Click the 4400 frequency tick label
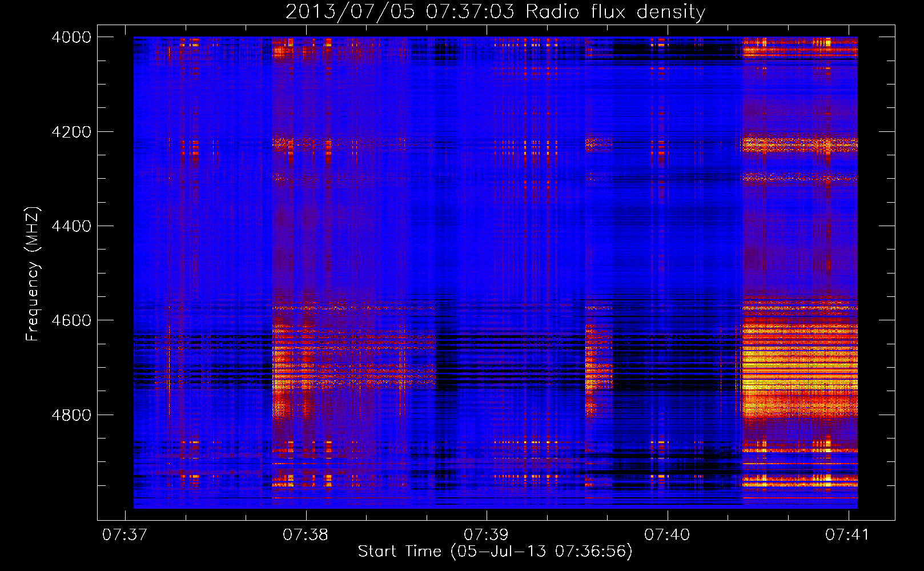 71,226
